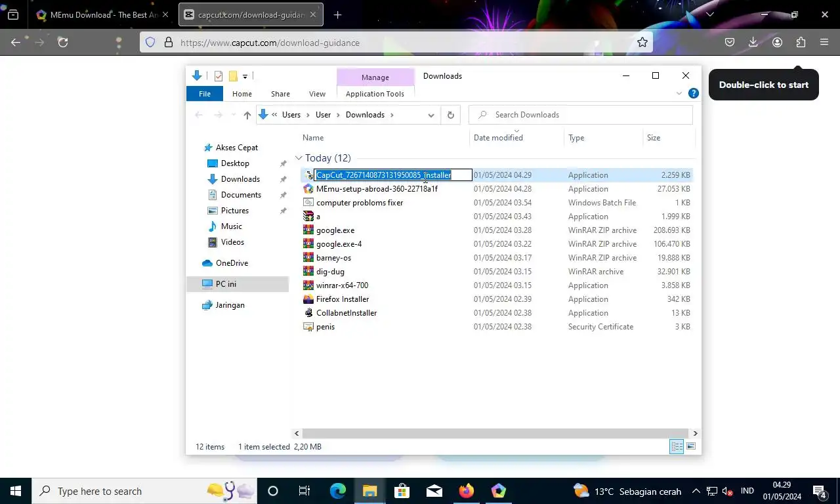The height and width of the screenshot is (504, 840).
Task: Click the site padlock security icon
Action: click(x=168, y=42)
